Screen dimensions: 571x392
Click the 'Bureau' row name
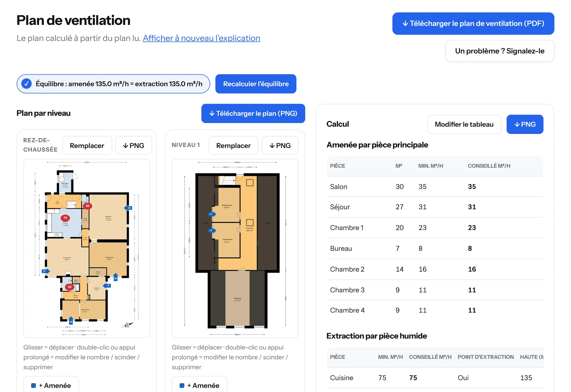coord(341,248)
